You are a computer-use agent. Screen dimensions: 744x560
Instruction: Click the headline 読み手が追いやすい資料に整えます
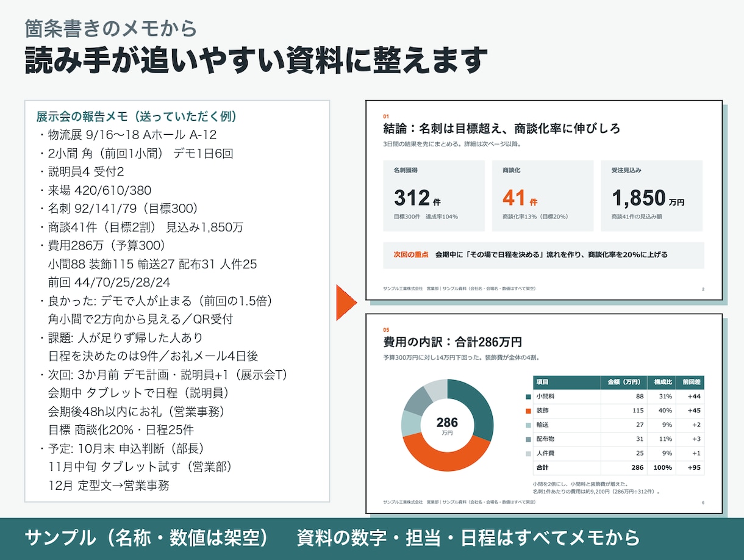pyautogui.click(x=256, y=60)
